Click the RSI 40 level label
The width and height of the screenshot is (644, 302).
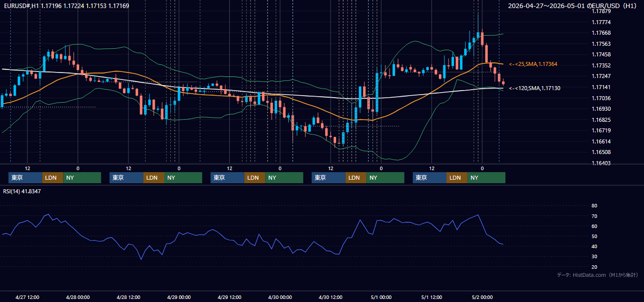[594, 246]
